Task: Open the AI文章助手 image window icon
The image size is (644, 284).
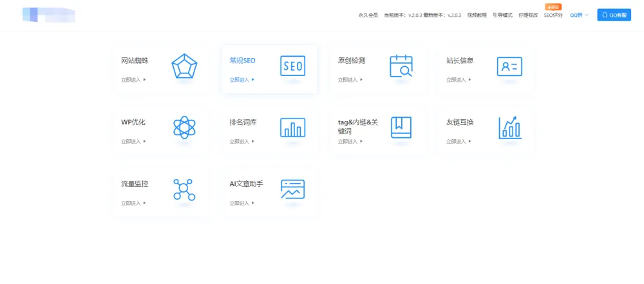Action: coord(292,189)
